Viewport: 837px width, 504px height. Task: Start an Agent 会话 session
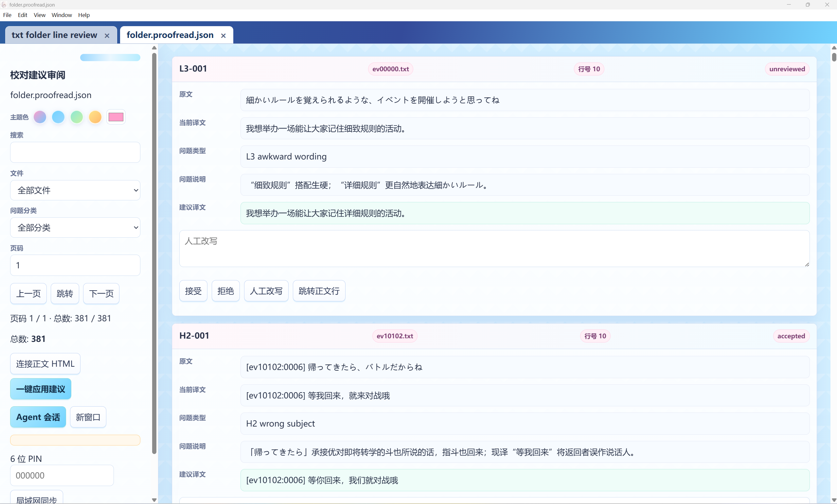pyautogui.click(x=38, y=417)
